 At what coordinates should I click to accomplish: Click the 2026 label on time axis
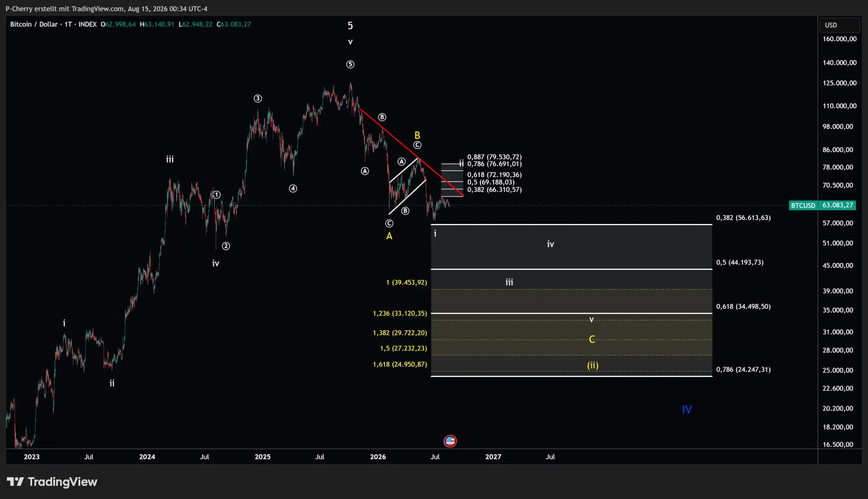tap(378, 457)
